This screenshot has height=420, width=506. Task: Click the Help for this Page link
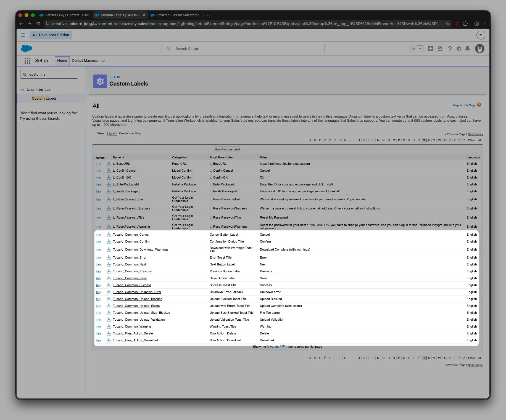tap(464, 105)
